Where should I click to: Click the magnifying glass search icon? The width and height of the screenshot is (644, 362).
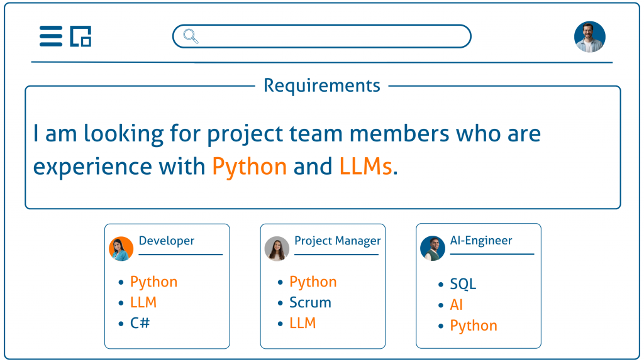(191, 36)
